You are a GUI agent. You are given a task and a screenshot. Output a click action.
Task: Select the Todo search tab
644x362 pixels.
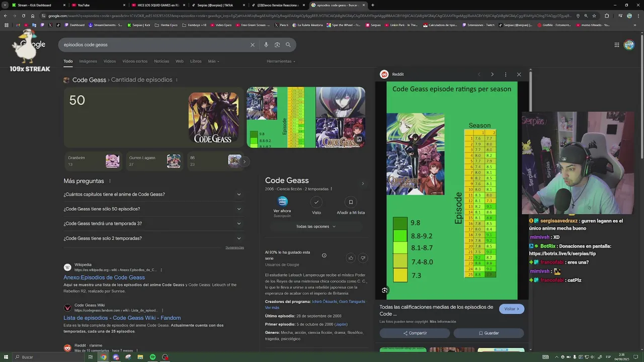pos(68,61)
